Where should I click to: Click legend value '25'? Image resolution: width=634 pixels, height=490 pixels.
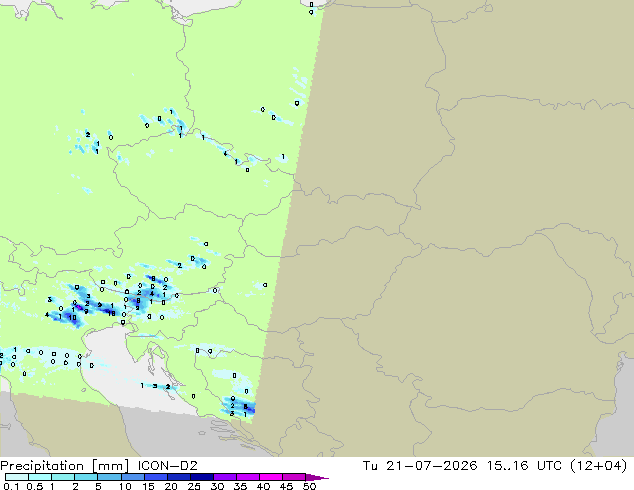194,486
